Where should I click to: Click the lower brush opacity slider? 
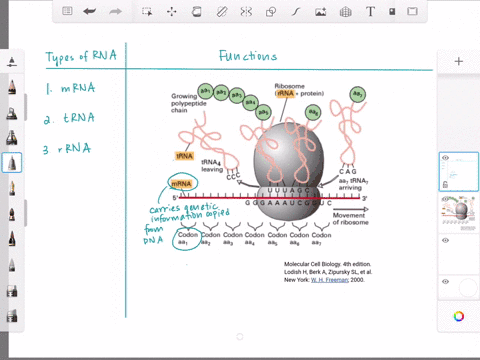25,213
